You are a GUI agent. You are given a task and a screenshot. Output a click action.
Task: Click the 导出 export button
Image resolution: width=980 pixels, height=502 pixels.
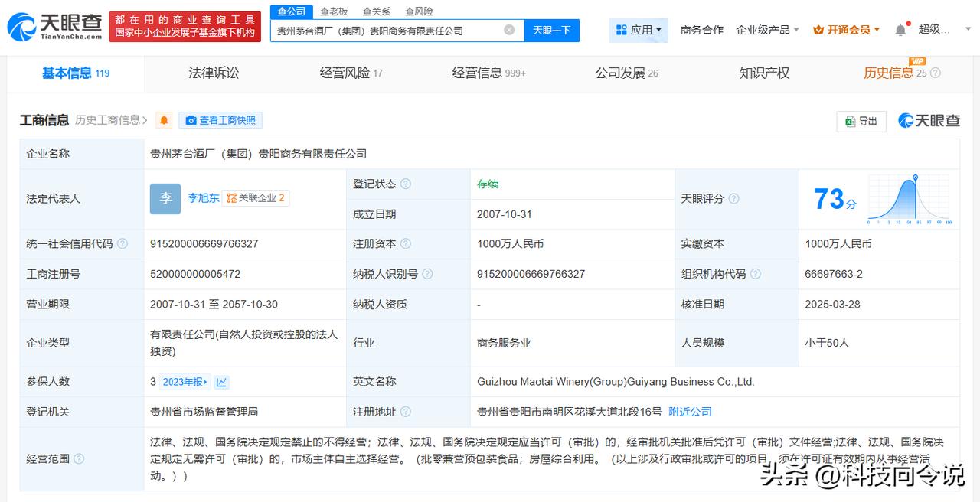[861, 121]
